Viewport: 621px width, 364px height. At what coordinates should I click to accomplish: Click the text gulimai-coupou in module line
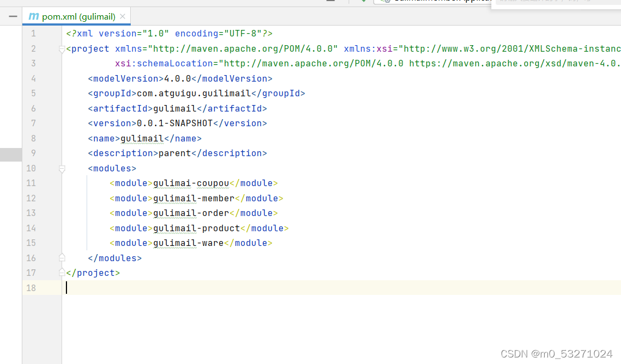coord(191,183)
